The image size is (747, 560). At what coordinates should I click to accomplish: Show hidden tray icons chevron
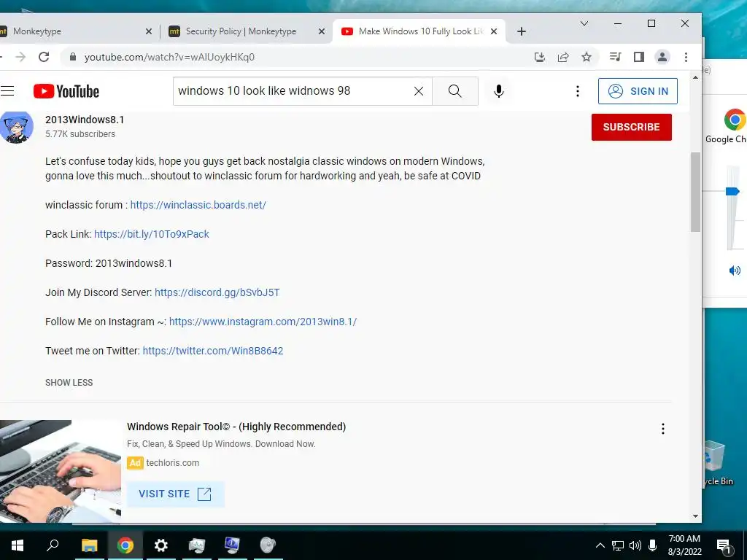pyautogui.click(x=600, y=545)
